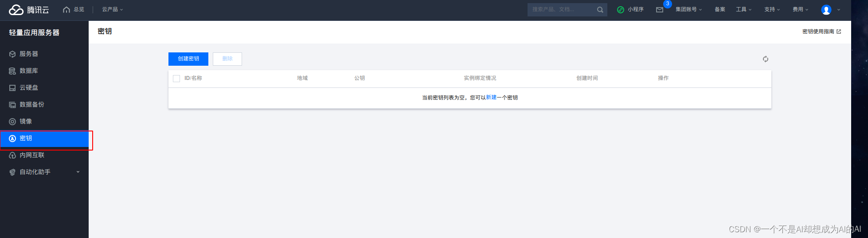Expand the 支持 dropdown
Image resolution: width=868 pixels, height=238 pixels.
[772, 9]
